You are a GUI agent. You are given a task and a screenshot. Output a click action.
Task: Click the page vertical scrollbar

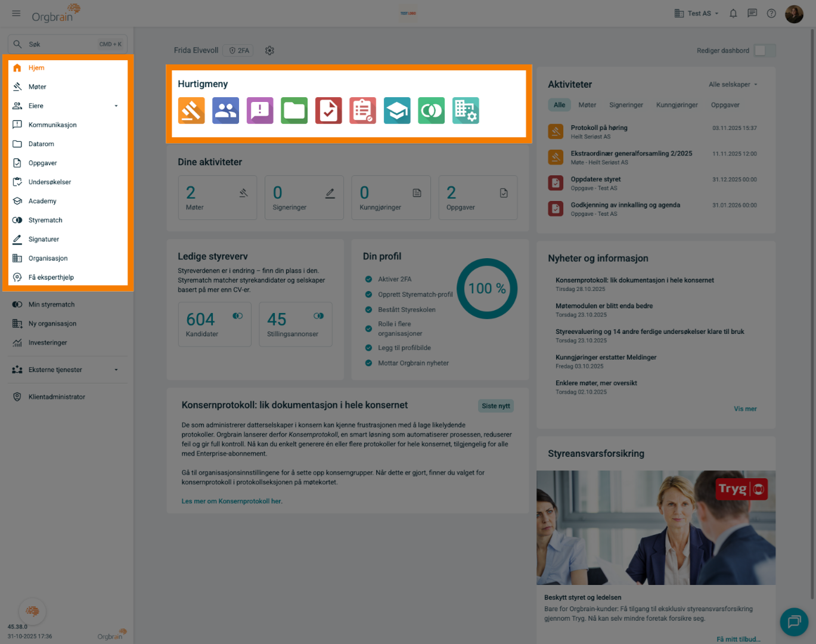pos(812,314)
